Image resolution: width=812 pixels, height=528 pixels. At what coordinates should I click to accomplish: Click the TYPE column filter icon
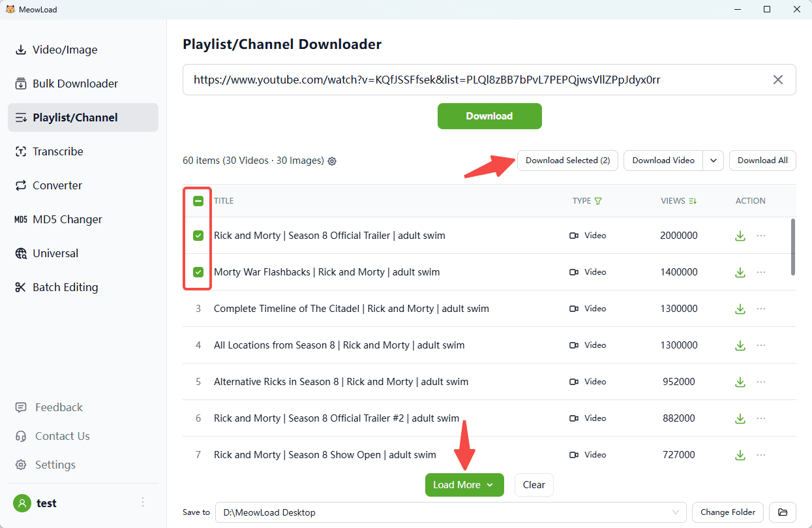click(x=598, y=201)
